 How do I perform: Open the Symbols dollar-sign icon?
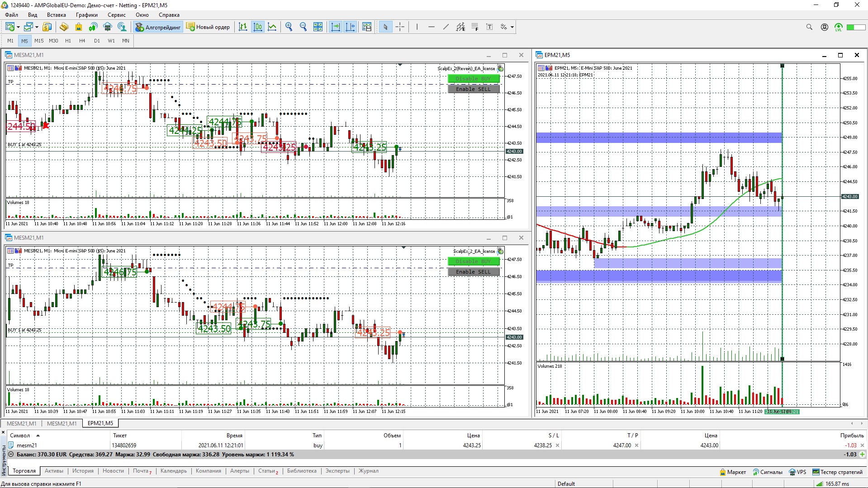(x=47, y=27)
